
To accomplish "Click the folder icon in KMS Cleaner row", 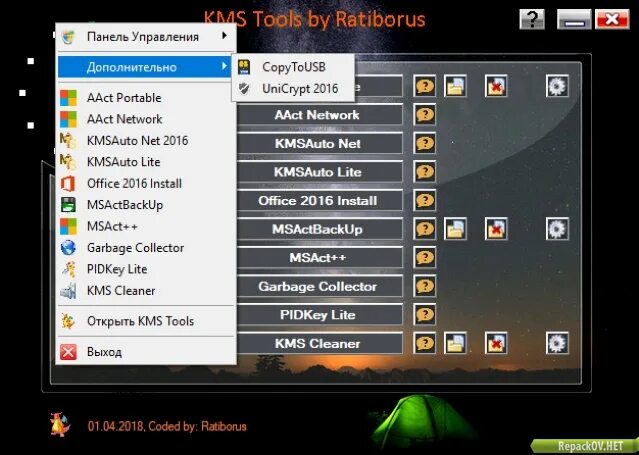I will point(455,343).
